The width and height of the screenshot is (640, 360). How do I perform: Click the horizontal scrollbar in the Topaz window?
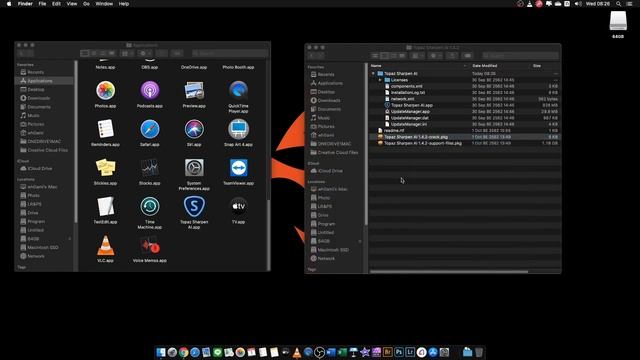(x=449, y=271)
